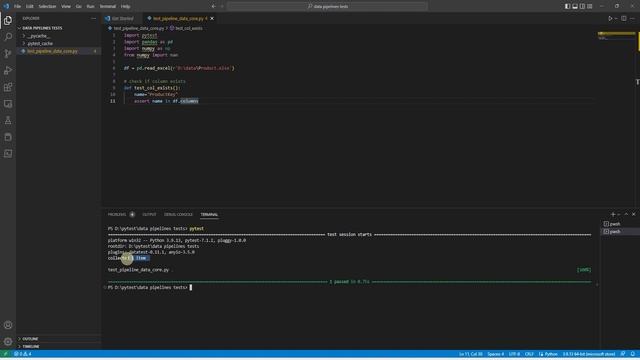Switch to the DEBUG CONSOLE panel tab
The width and height of the screenshot is (640, 360).
(x=178, y=214)
